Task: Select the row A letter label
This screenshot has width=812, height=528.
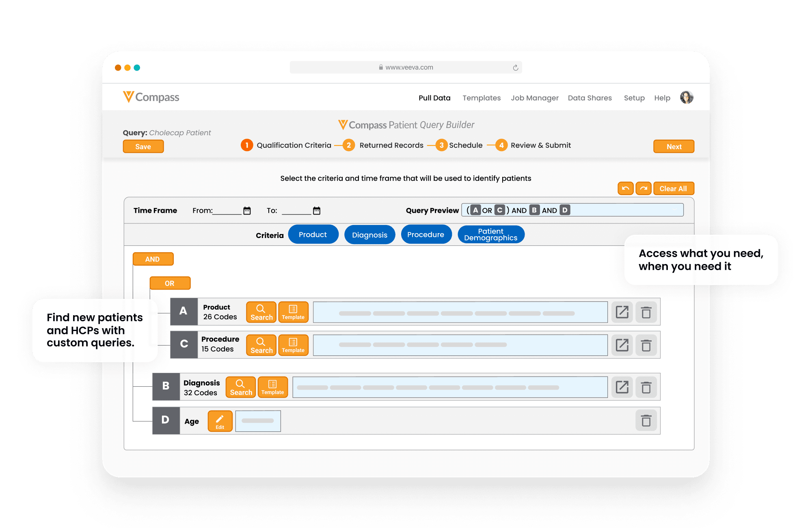Action: (184, 312)
